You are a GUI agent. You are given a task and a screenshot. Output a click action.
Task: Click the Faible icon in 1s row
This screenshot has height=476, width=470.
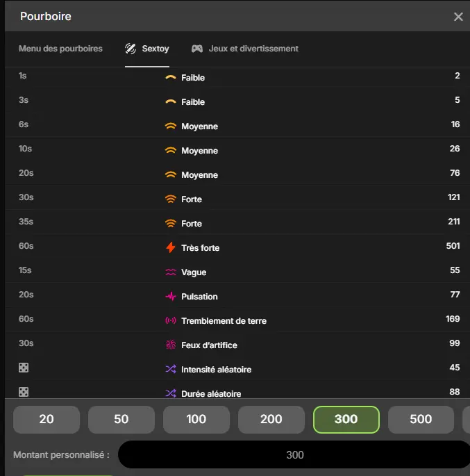coord(171,78)
